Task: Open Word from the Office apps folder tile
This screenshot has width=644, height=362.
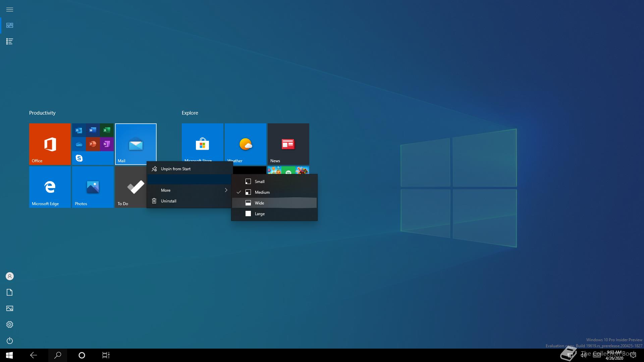Action: point(93,130)
